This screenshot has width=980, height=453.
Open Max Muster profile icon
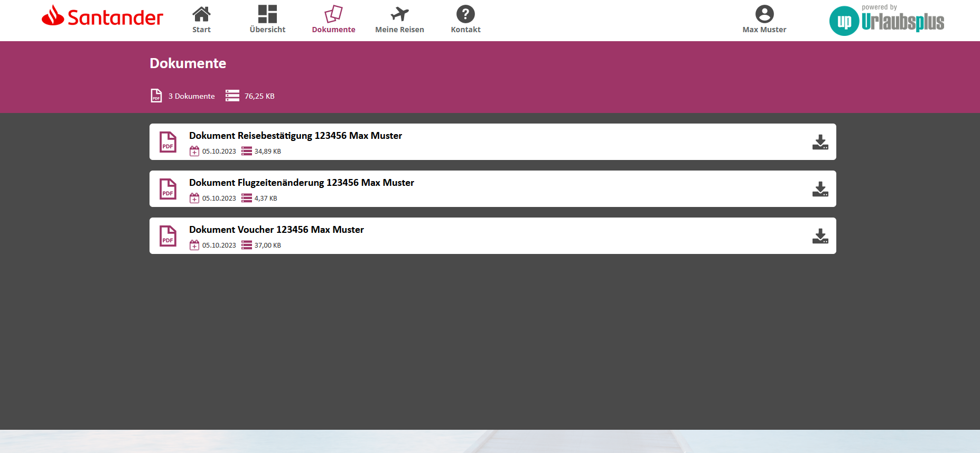[764, 14]
